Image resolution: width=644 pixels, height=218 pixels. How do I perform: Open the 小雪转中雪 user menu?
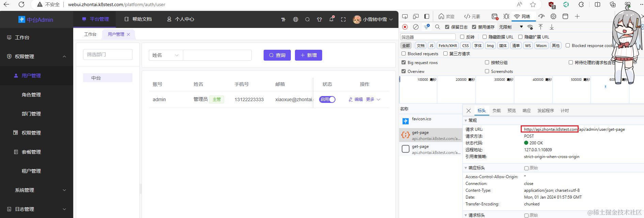tap(373, 19)
